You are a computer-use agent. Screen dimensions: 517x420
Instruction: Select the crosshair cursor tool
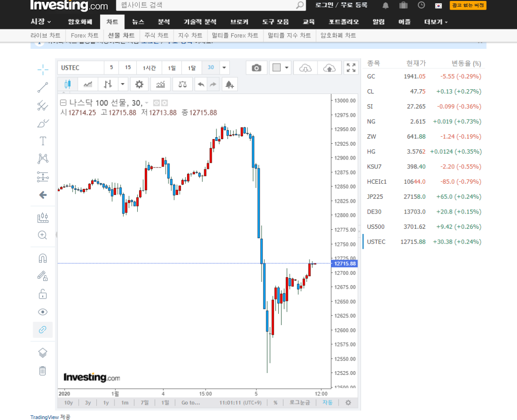[x=43, y=70]
